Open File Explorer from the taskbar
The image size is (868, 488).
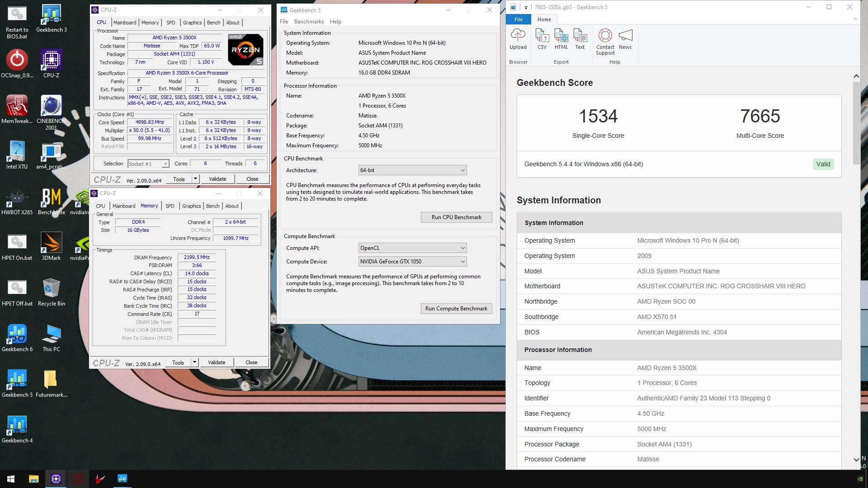click(33, 479)
